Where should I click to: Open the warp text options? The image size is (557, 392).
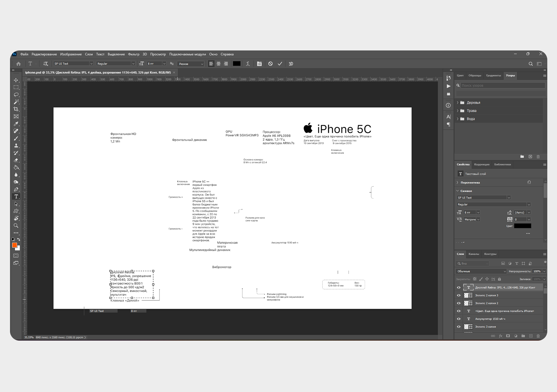[248, 64]
